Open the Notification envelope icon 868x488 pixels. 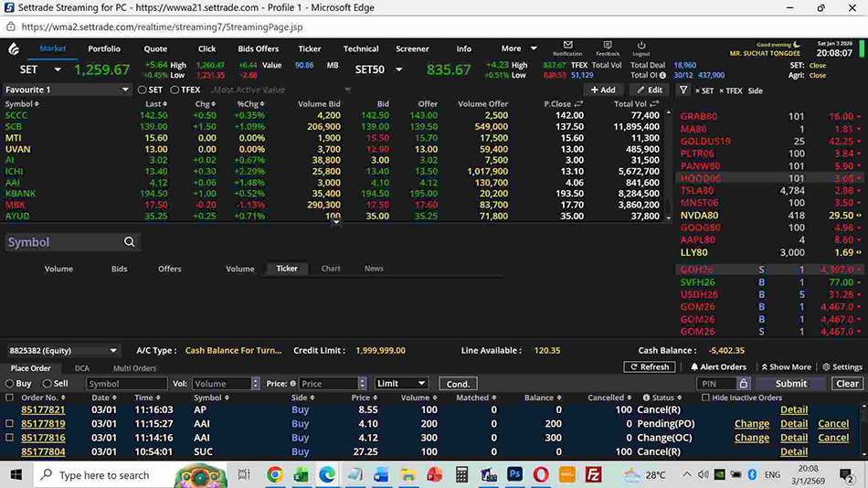pos(567,45)
